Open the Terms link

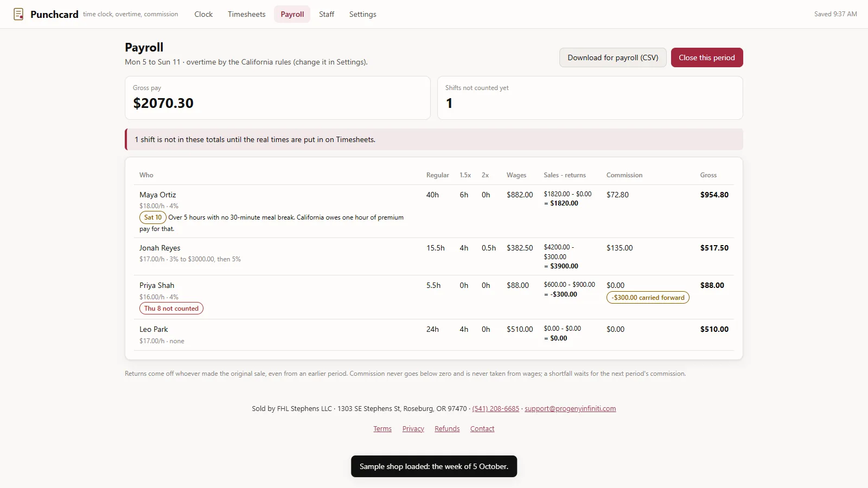click(x=382, y=429)
